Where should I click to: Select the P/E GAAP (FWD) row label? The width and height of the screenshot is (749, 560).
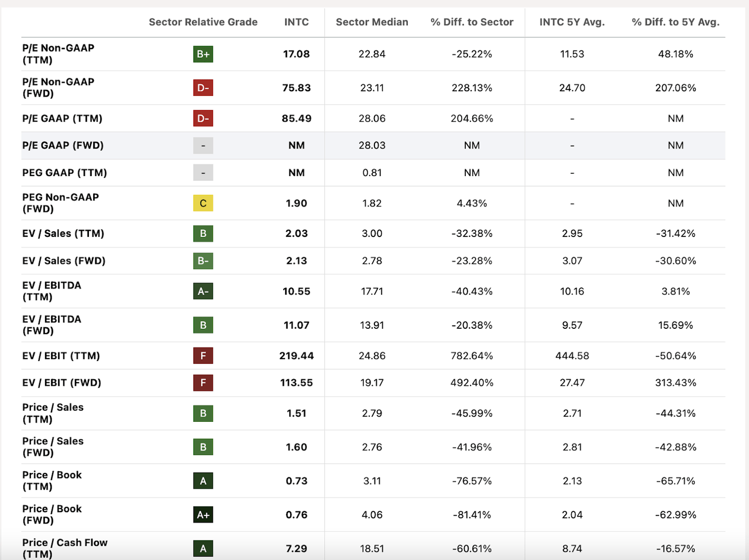(x=63, y=145)
